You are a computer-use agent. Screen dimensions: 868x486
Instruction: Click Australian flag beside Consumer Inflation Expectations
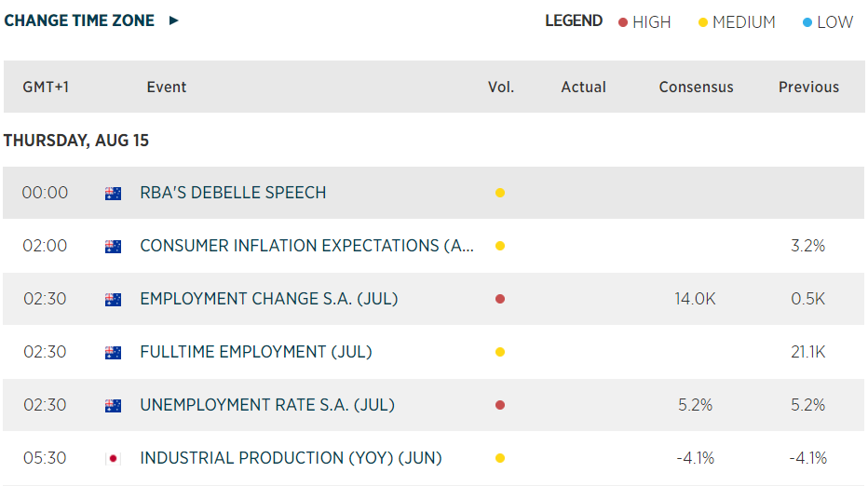click(114, 247)
